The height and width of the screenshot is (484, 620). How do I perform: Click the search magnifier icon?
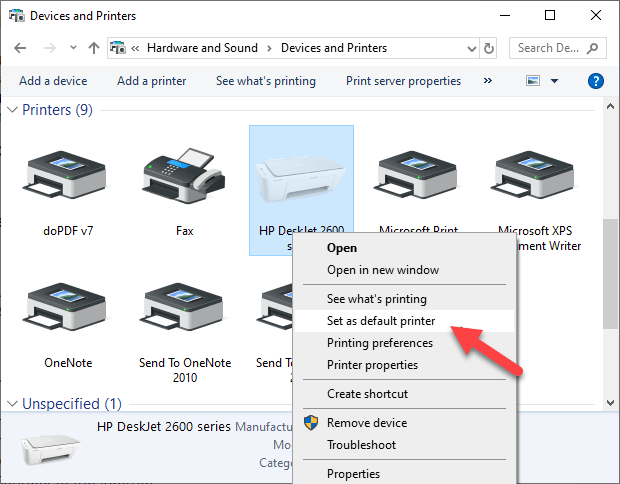(x=593, y=48)
